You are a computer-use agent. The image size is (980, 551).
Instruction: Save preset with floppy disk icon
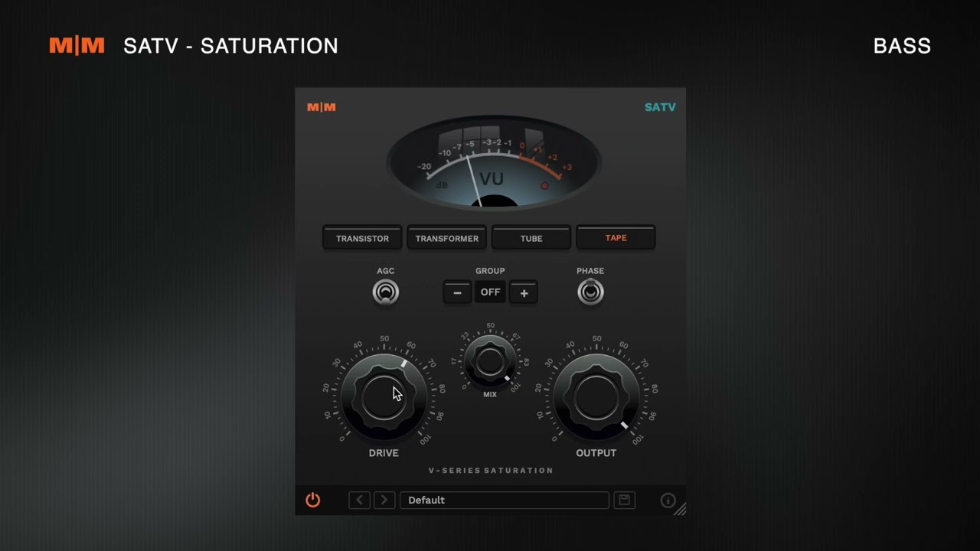pyautogui.click(x=625, y=500)
